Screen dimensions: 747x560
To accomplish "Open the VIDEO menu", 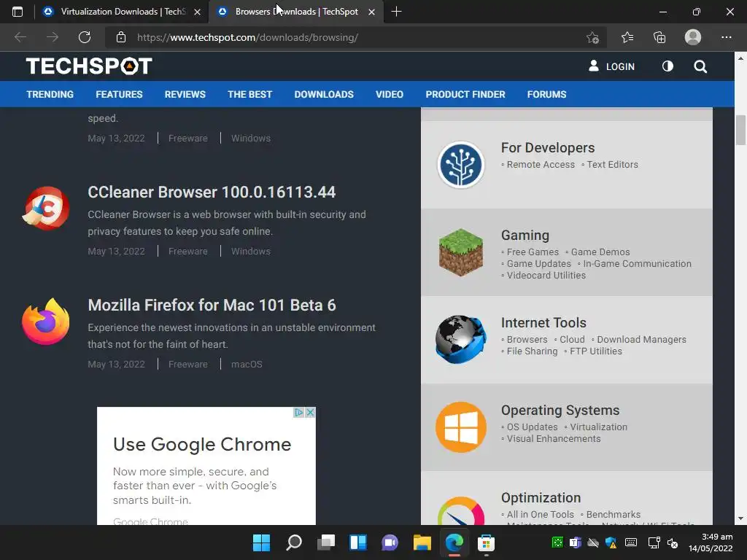I will 390,94.
